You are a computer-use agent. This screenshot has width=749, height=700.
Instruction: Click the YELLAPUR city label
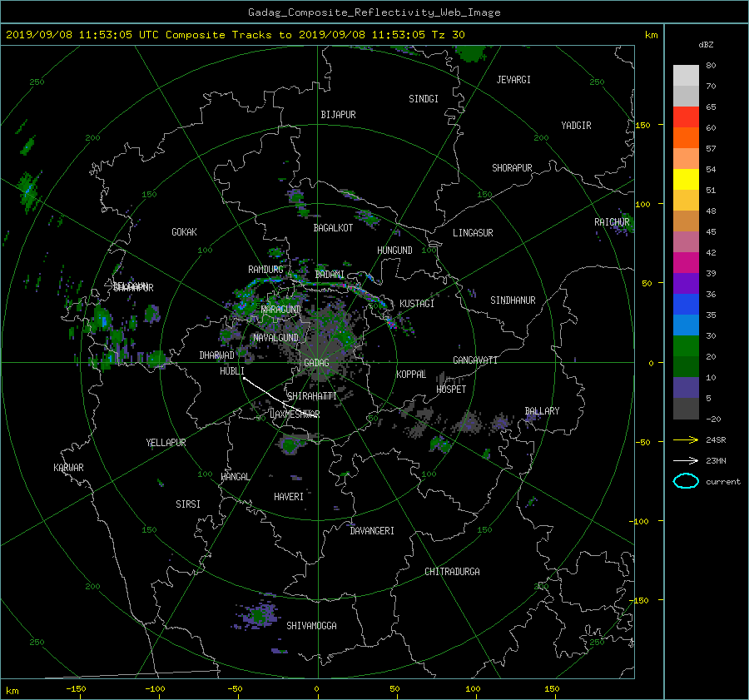click(x=166, y=443)
